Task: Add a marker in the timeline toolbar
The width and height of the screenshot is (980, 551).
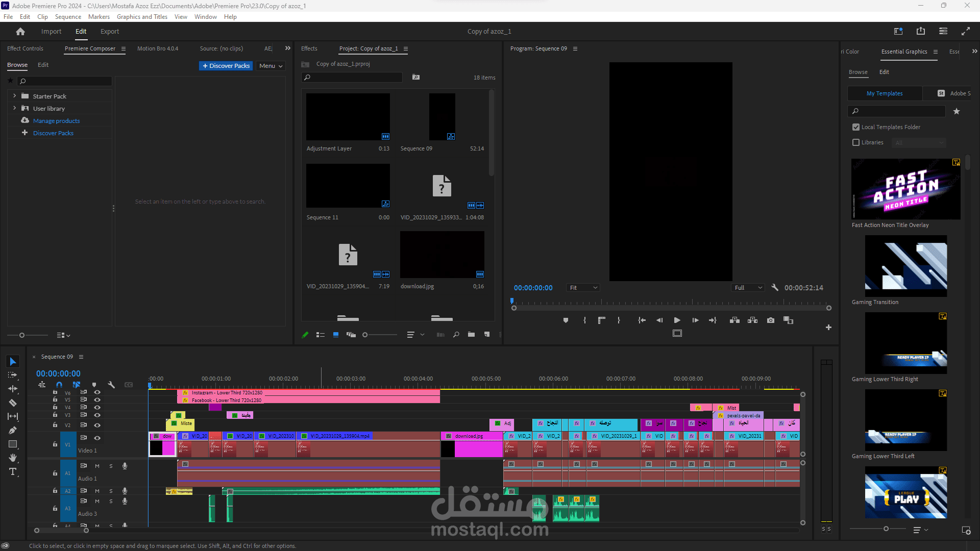Action: [94, 385]
